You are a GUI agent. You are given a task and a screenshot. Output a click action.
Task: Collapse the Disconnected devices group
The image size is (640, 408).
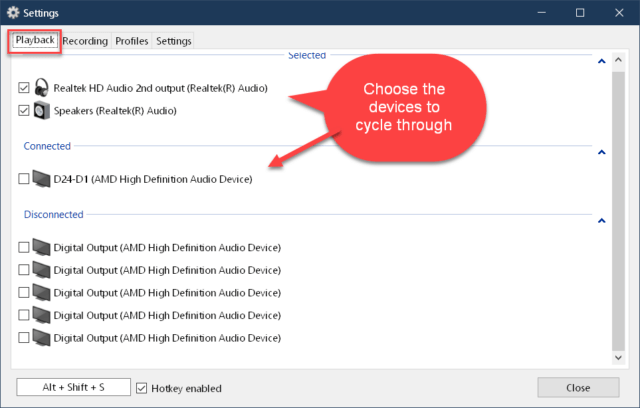pyautogui.click(x=601, y=221)
